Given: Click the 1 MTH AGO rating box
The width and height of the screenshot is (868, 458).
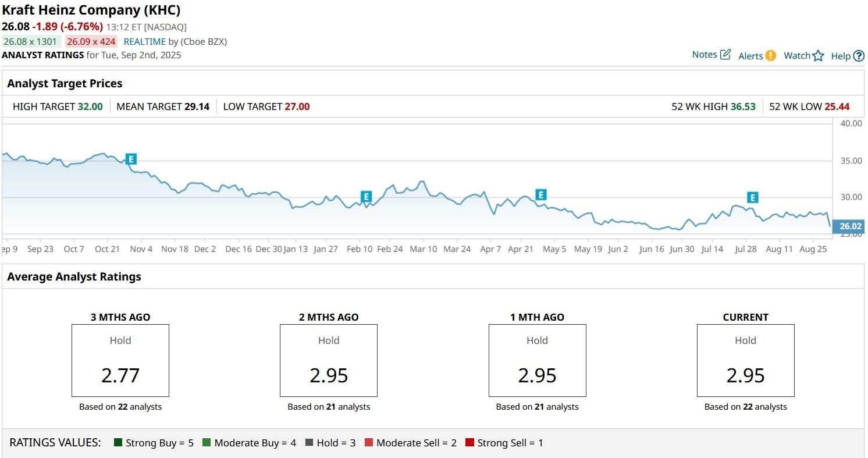Looking at the screenshot, I should coord(538,361).
